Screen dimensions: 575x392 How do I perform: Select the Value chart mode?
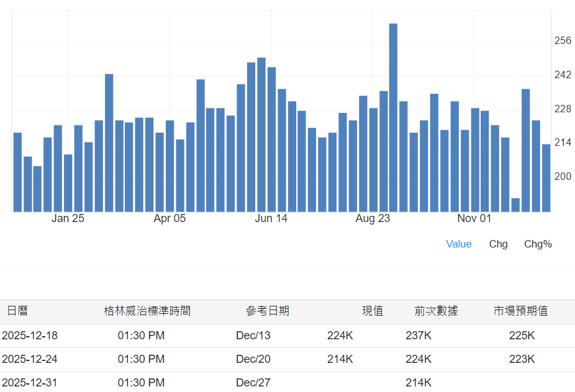click(459, 244)
